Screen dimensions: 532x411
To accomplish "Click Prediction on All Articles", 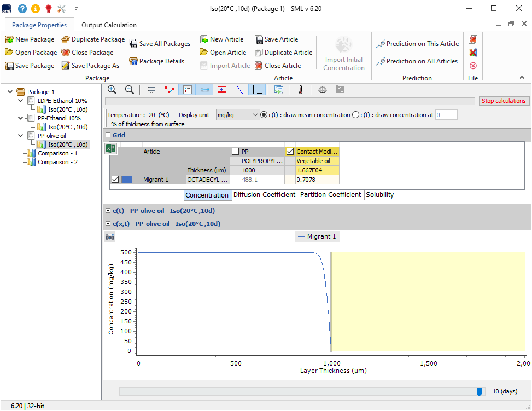I will click(x=417, y=61).
